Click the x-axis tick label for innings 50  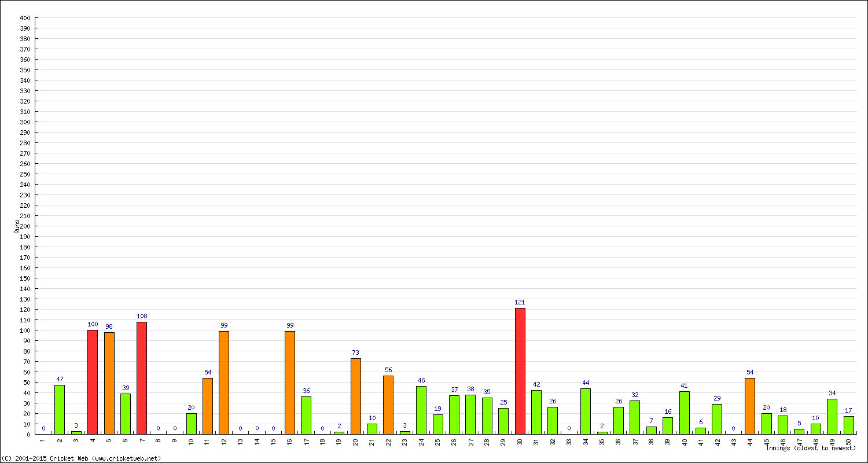[849, 442]
